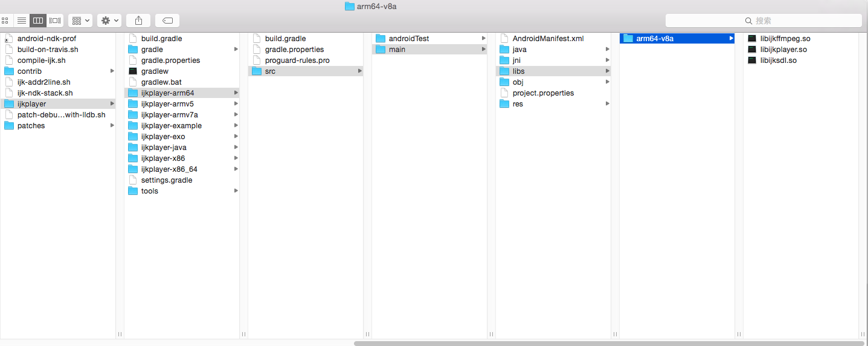
Task: Open the jni folder icon
Action: point(504,60)
